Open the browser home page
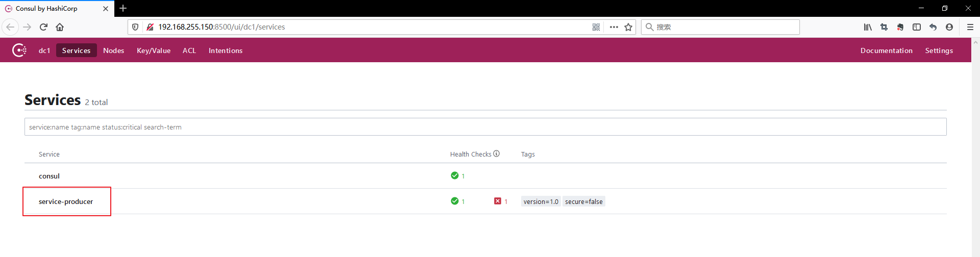 (60, 27)
